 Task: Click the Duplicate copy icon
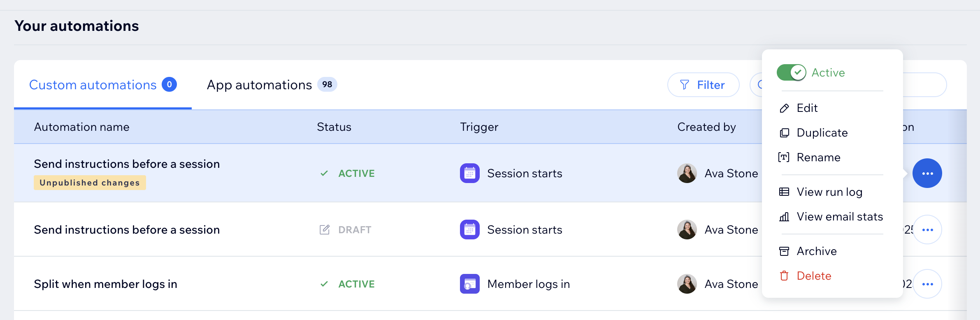coord(785,133)
